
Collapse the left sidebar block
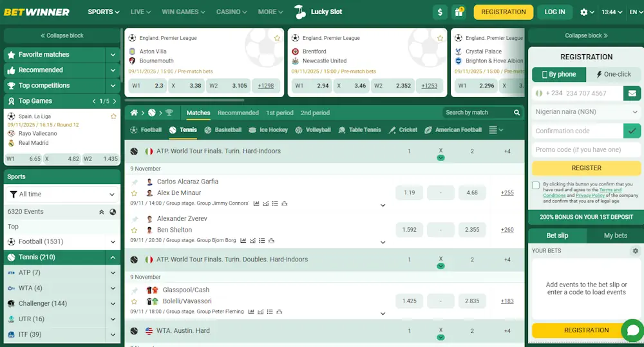pos(62,35)
